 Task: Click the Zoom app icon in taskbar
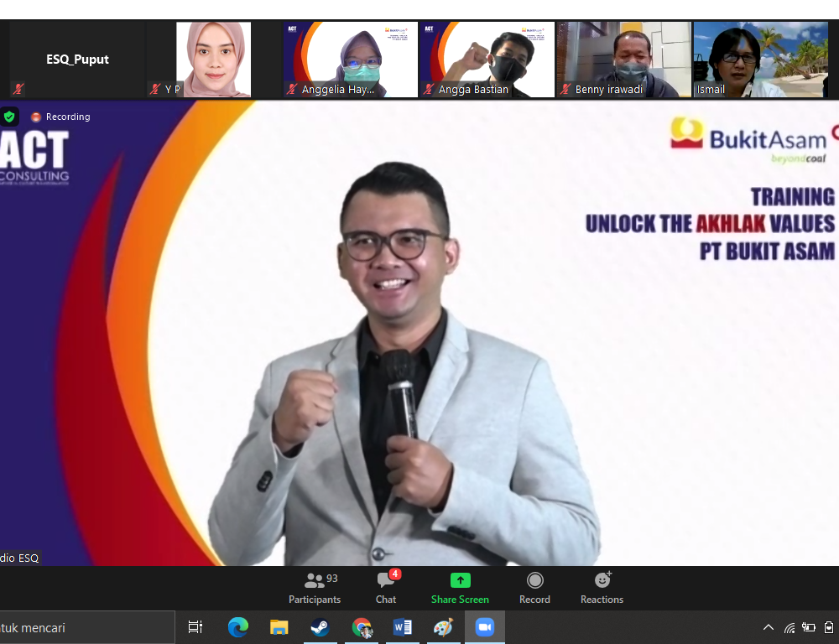484,627
